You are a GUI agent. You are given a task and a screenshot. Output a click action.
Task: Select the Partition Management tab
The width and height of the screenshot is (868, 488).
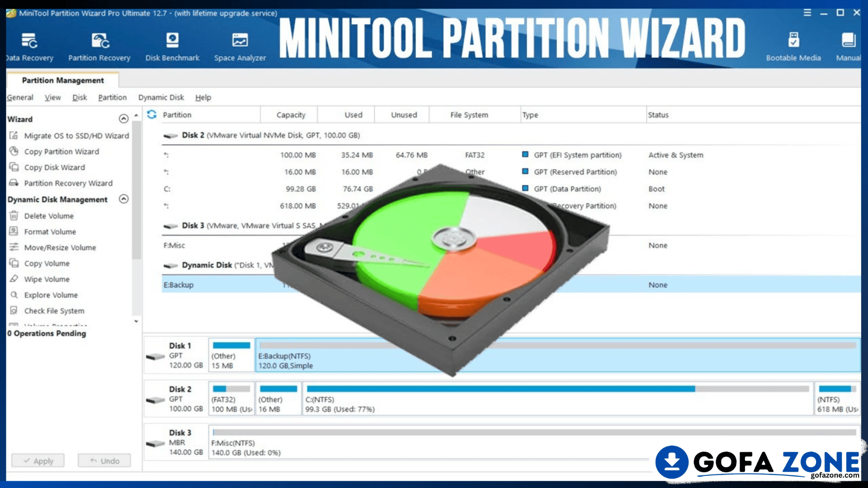click(63, 80)
